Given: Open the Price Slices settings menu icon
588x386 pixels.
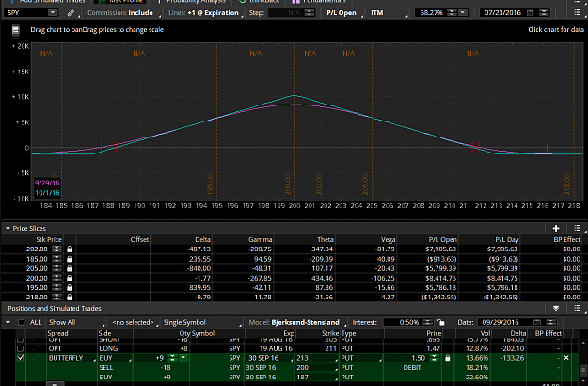Looking at the screenshot, I should pyautogui.click(x=578, y=228).
